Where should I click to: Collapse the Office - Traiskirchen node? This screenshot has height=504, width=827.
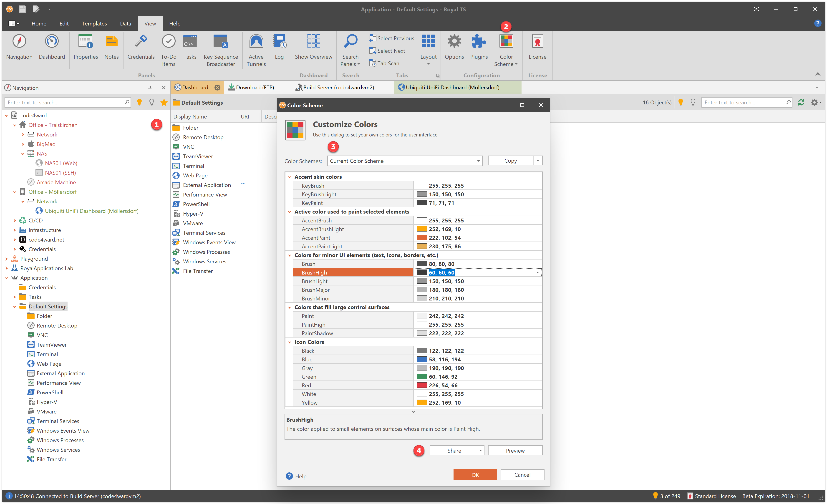14,125
